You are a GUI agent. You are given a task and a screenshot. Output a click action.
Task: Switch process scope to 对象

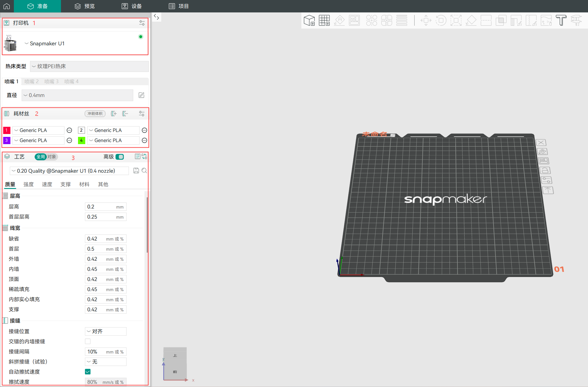tap(52, 157)
